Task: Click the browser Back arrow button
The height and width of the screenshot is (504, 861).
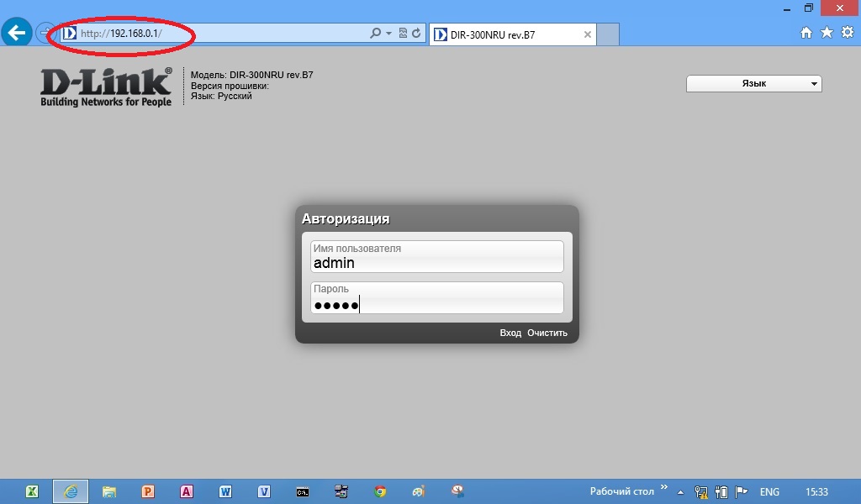Action: tap(17, 33)
